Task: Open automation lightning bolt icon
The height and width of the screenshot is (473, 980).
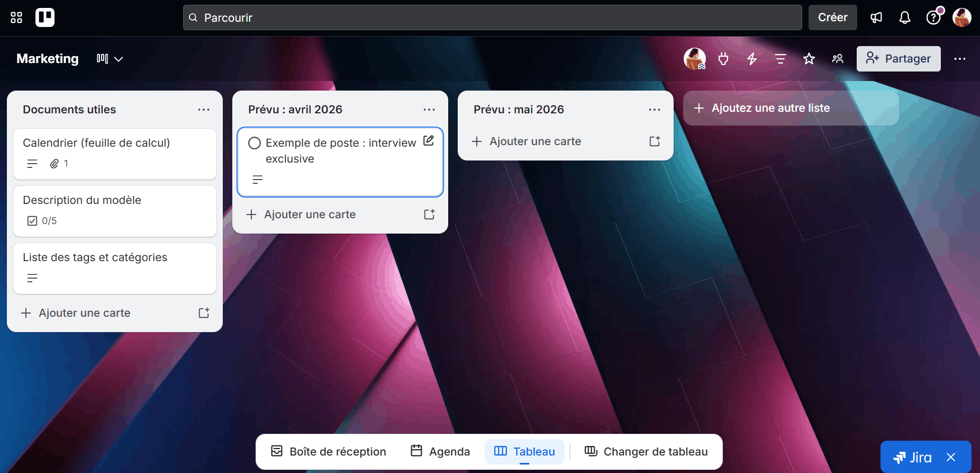Action: (x=752, y=59)
